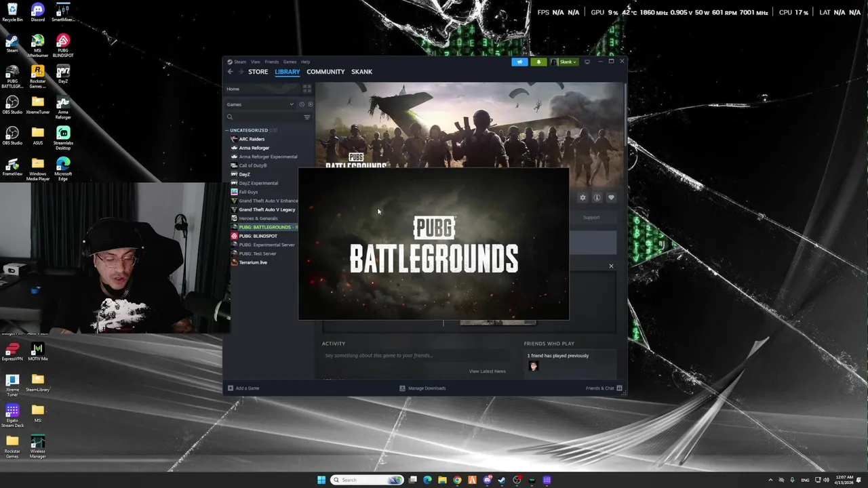
Task: View PUBG game info icon
Action: (x=597, y=198)
